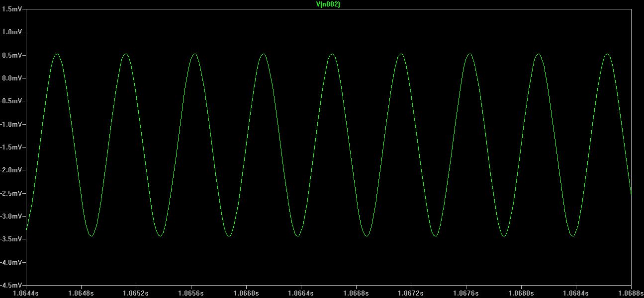Click the 1.0688s time axis label
Screen dimensions: 644x298
click(x=631, y=294)
